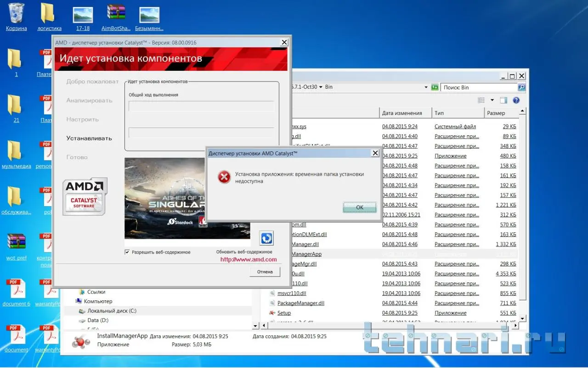
Task: Uncheck Разрешить веб-содержимое checkbox
Action: 127,252
